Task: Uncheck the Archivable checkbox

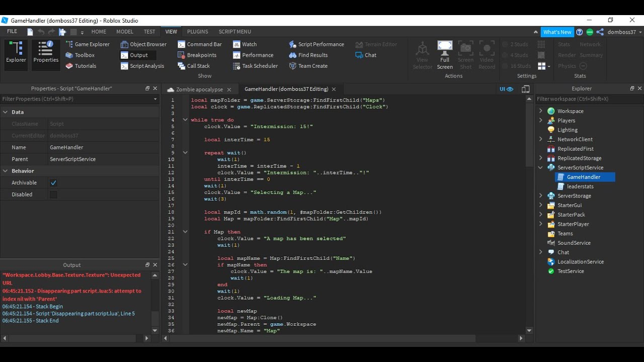Action: coord(53,183)
